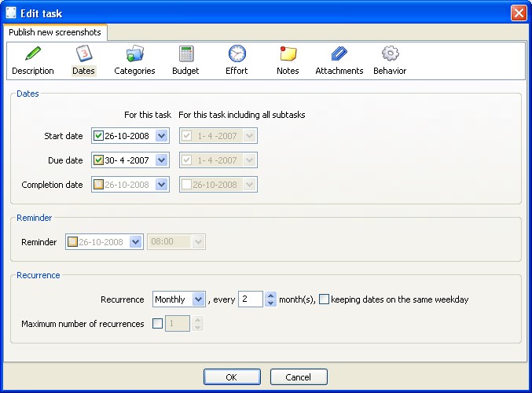Open the Description pencil icon page
Screen dimensions: 532x393
point(33,54)
